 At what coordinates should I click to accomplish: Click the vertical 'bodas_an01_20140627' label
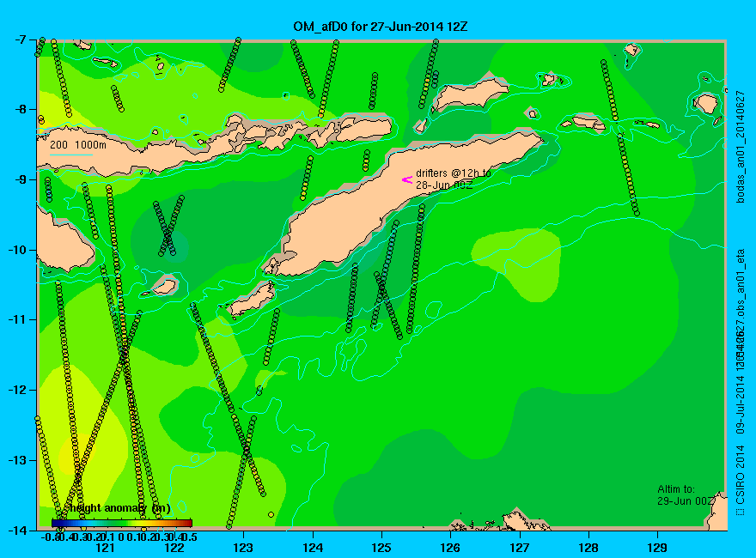click(741, 147)
